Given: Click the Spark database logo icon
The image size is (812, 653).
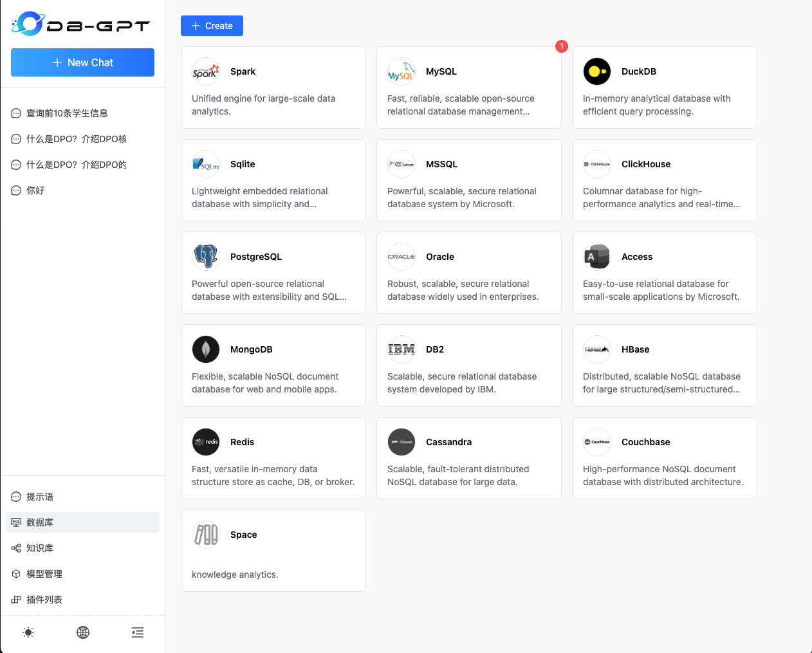Looking at the screenshot, I should click(x=206, y=71).
